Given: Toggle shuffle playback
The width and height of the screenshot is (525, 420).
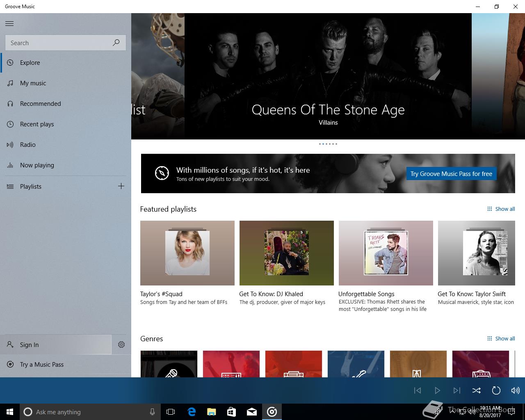Looking at the screenshot, I should click(477, 390).
